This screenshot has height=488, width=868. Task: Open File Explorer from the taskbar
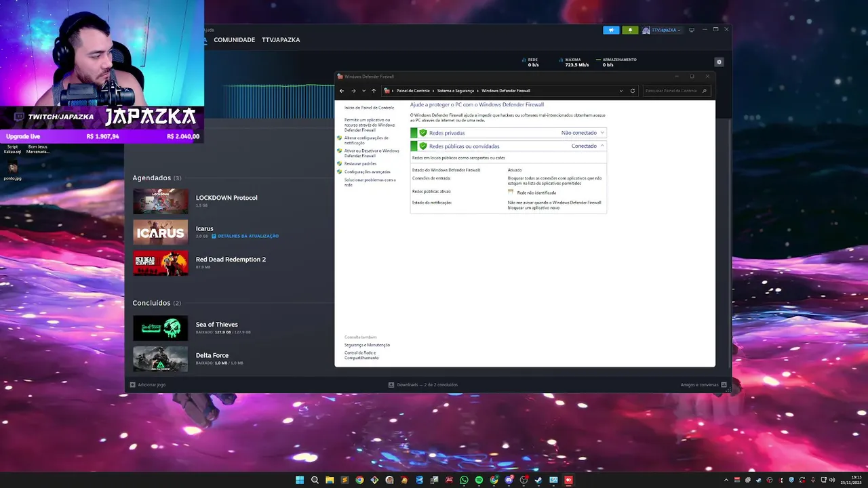pos(330,480)
